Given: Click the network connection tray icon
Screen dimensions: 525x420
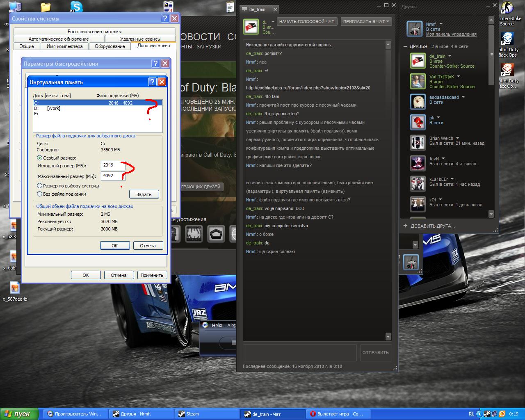Looking at the screenshot, I should (494, 414).
